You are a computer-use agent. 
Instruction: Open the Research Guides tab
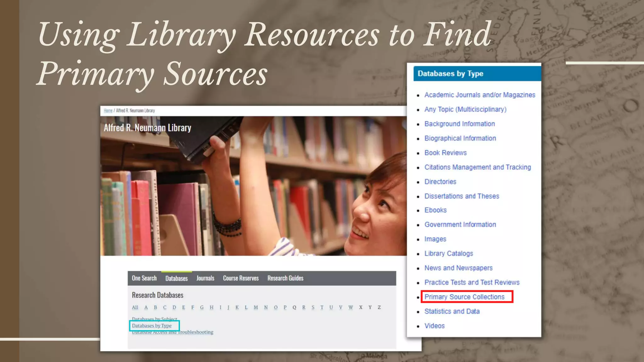click(285, 278)
